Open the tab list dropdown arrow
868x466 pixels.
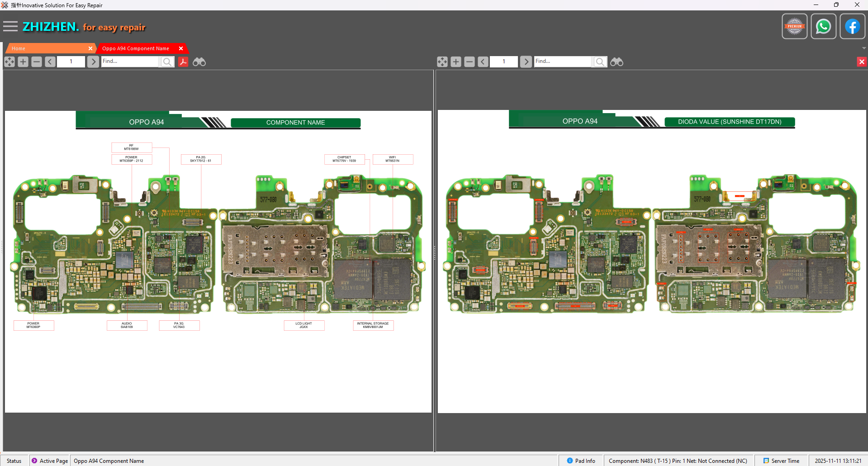coord(864,48)
